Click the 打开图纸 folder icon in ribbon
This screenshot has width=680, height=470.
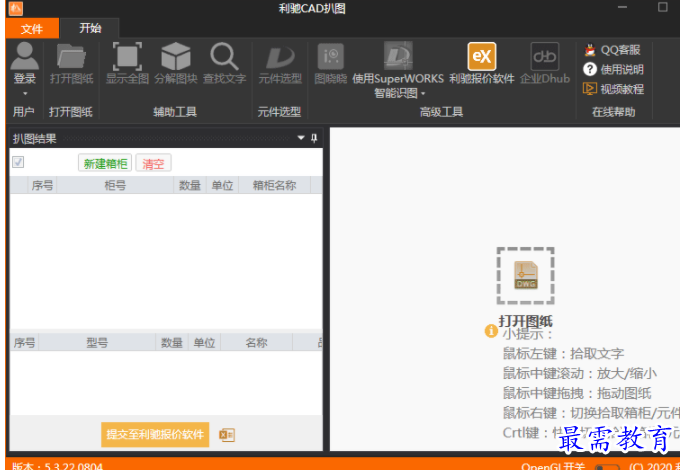71,56
